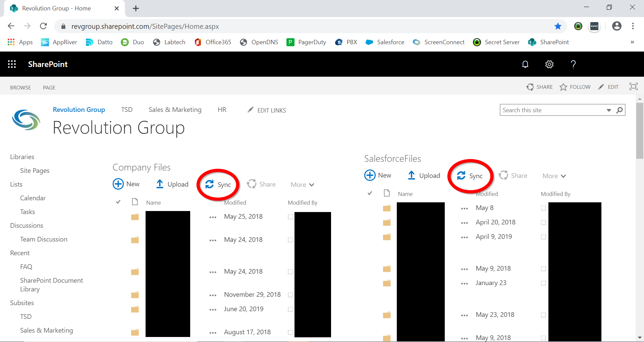This screenshot has width=644, height=342.
Task: Open the Revolution Group breadcrumb link
Action: point(79,110)
